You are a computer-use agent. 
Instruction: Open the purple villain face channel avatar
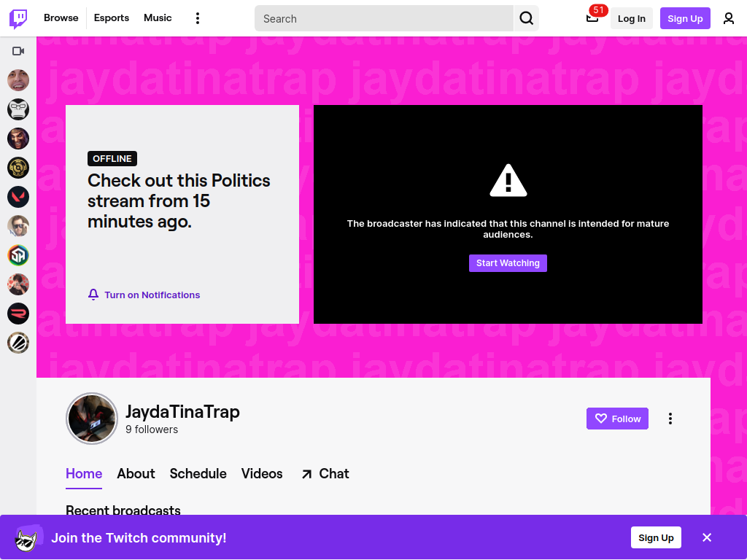click(x=18, y=139)
